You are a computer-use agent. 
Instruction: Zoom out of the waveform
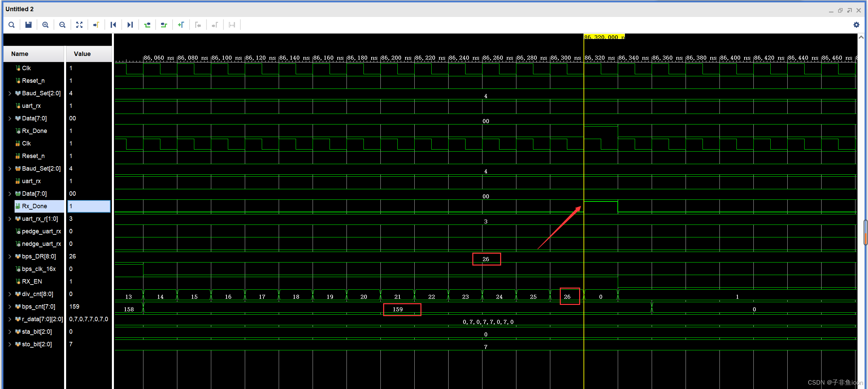[x=62, y=25]
